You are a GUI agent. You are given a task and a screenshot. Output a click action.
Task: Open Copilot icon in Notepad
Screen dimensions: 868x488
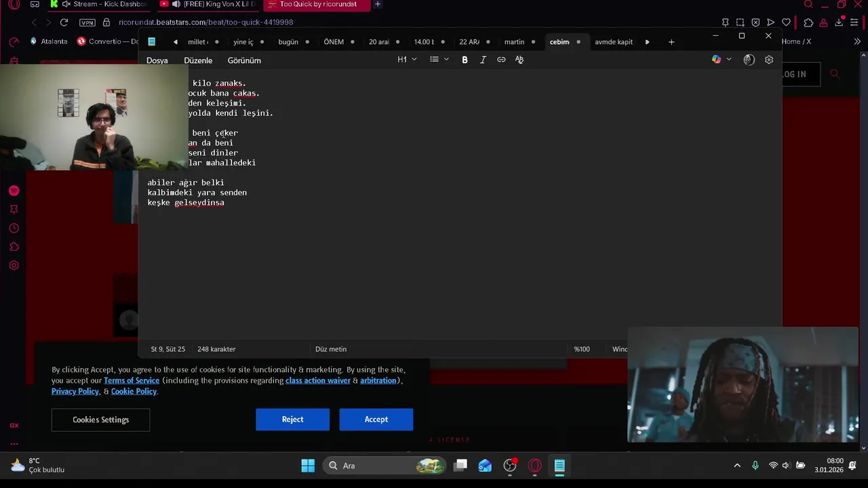pyautogui.click(x=717, y=60)
